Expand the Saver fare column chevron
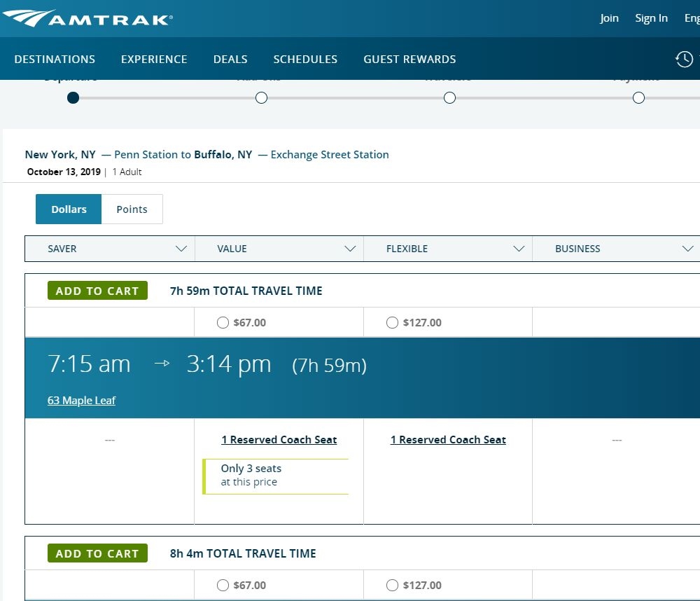This screenshot has width=700, height=601. (x=181, y=249)
